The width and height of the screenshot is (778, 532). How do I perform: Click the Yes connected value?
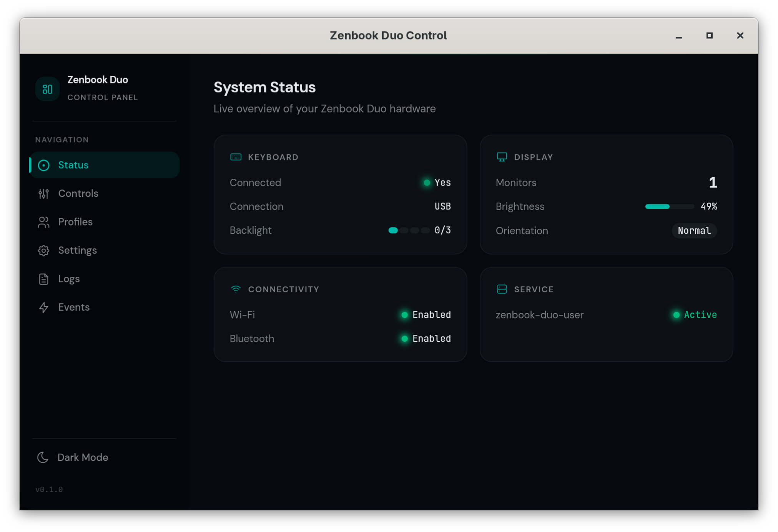[443, 183]
